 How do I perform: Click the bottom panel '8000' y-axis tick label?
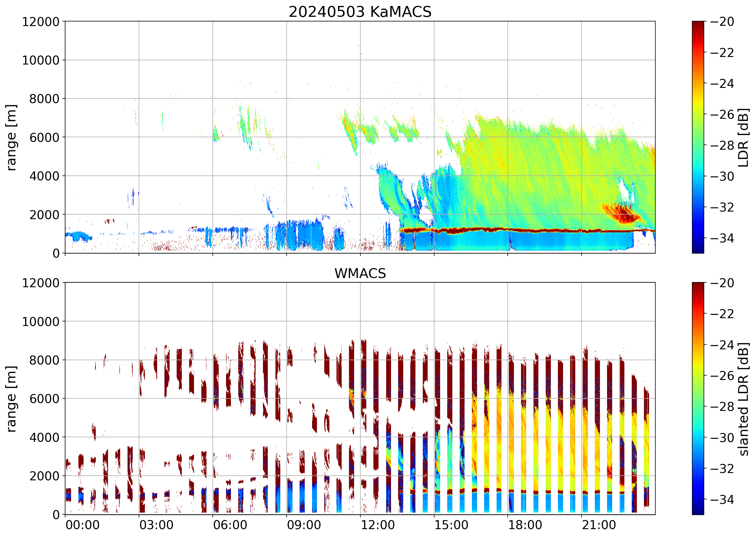point(44,360)
